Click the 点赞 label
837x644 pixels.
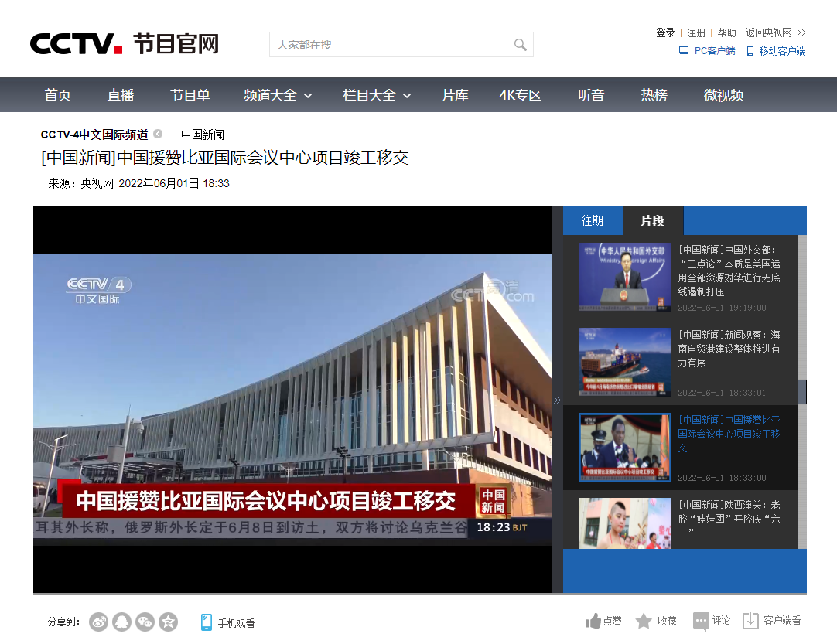point(612,621)
